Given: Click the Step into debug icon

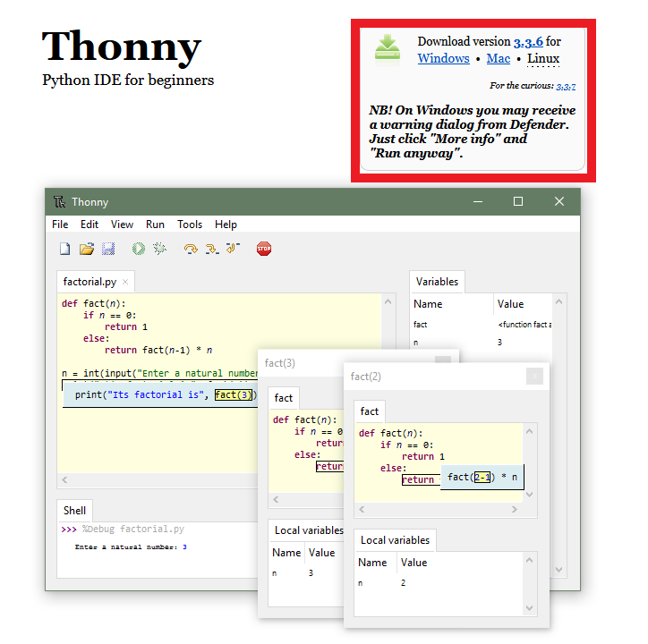Looking at the screenshot, I should point(212,249).
